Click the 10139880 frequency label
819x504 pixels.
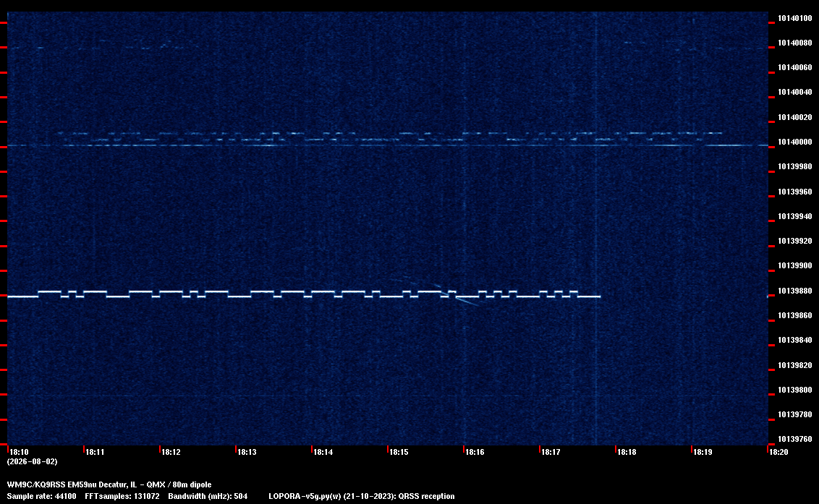click(x=795, y=291)
